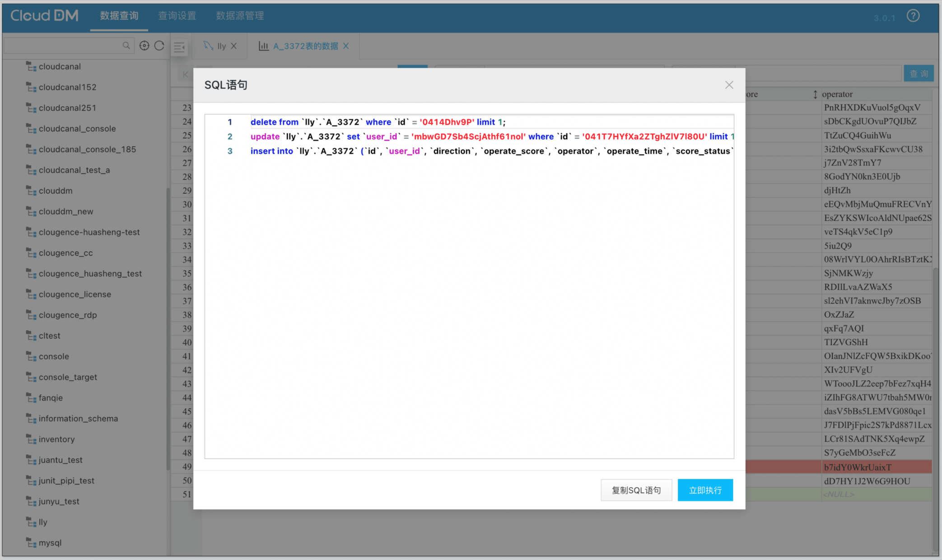Close the lly query tab
The image size is (942, 560).
tap(234, 46)
